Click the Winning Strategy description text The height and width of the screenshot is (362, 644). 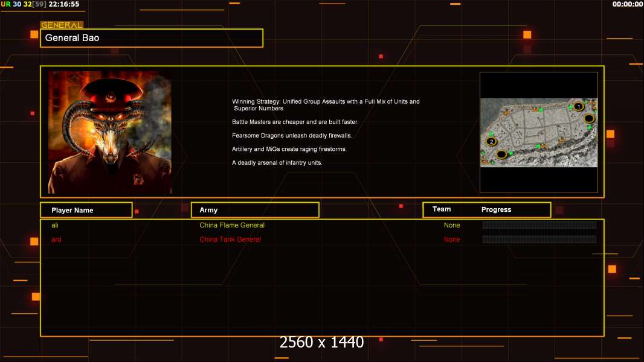point(326,105)
